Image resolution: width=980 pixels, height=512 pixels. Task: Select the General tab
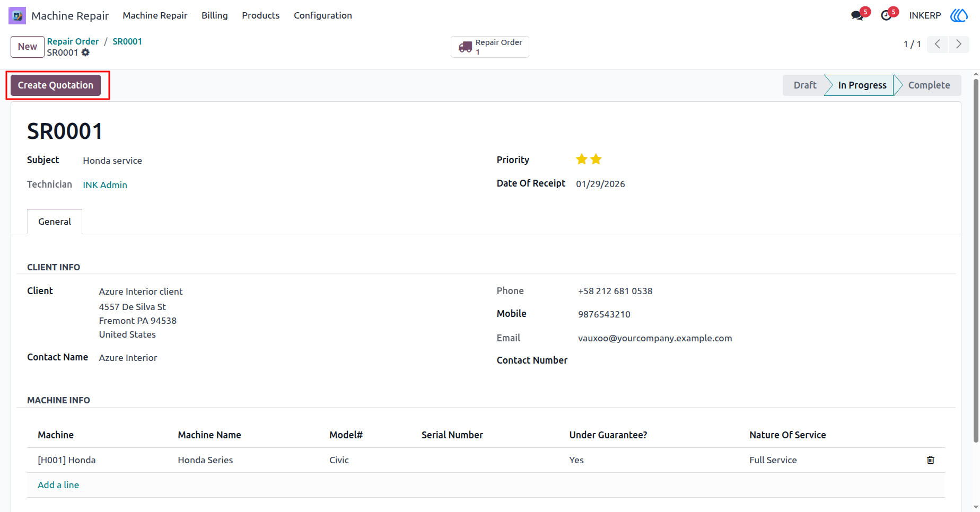pyautogui.click(x=55, y=222)
